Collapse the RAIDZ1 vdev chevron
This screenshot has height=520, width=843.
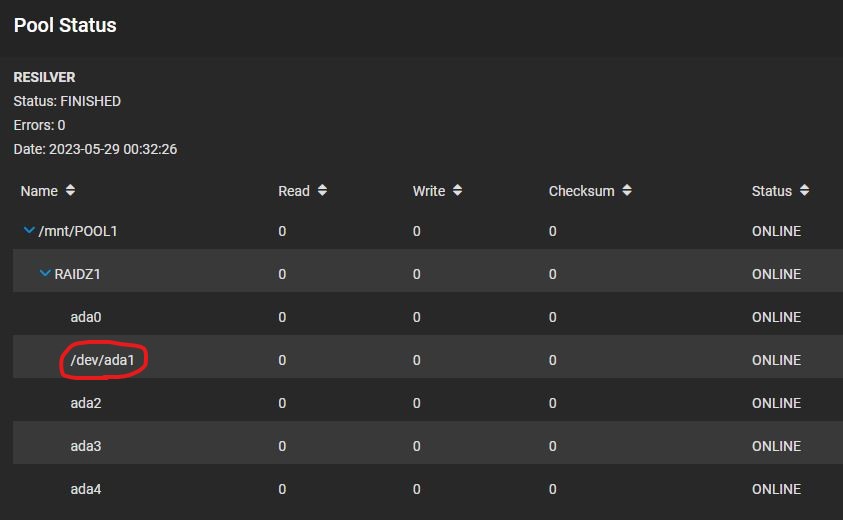point(45,274)
